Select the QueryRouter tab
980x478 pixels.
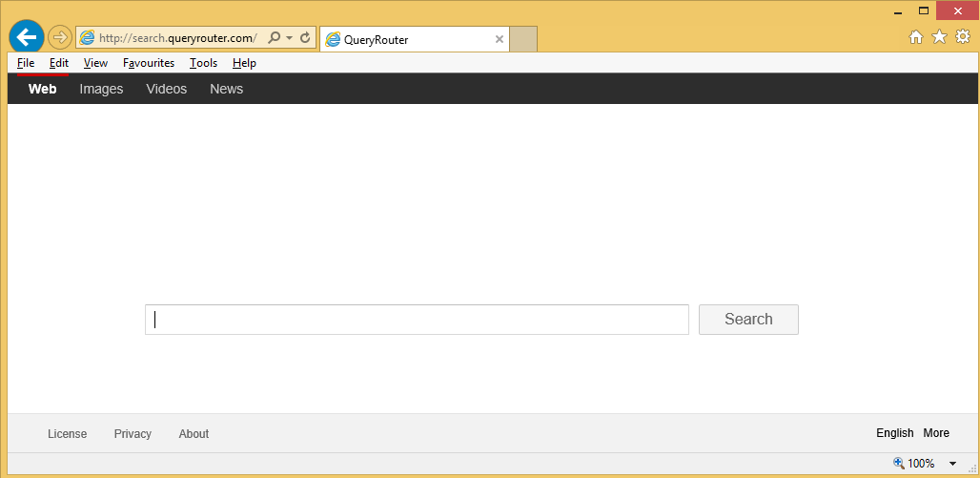[x=415, y=39]
